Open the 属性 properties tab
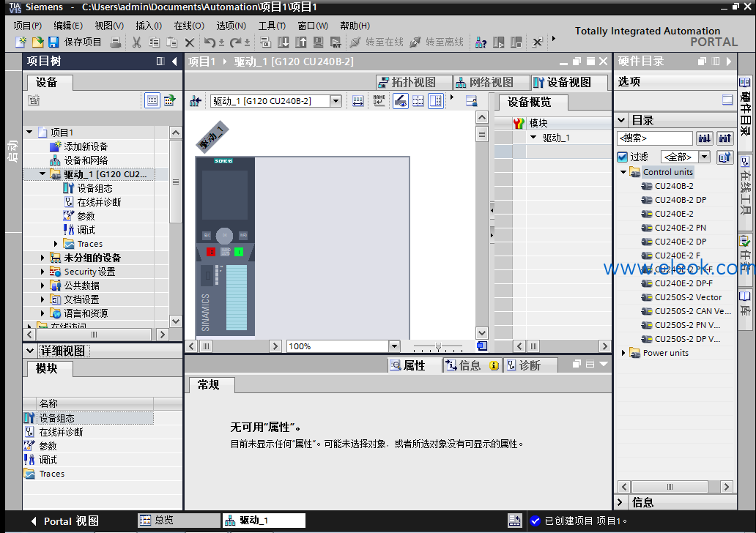Screen dimensions: 756x533 coord(409,365)
